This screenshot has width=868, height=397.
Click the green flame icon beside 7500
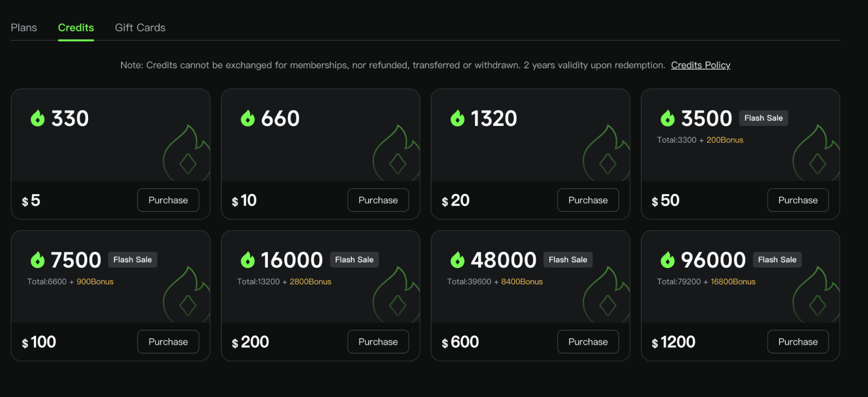coord(38,260)
